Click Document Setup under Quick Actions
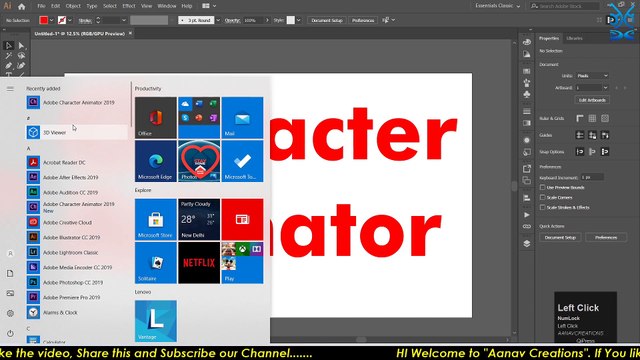640x360 pixels. 560,238
